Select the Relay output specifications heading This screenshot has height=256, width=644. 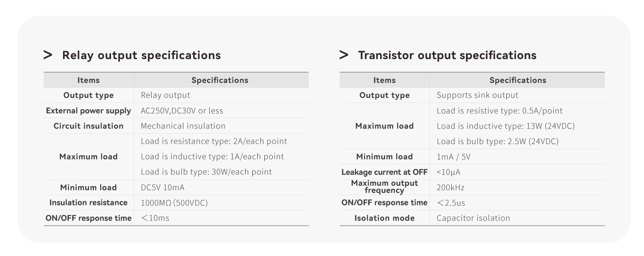141,55
